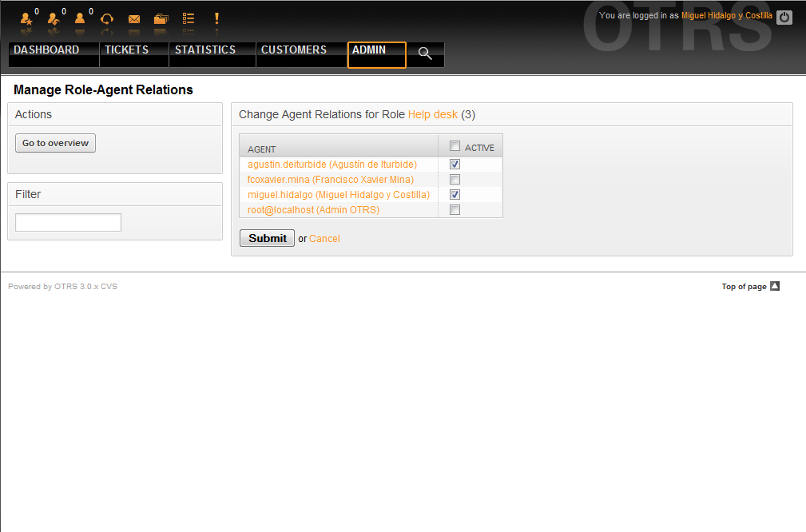Click the checklist icon in toolbar
The image size is (806, 532).
pyautogui.click(x=189, y=18)
